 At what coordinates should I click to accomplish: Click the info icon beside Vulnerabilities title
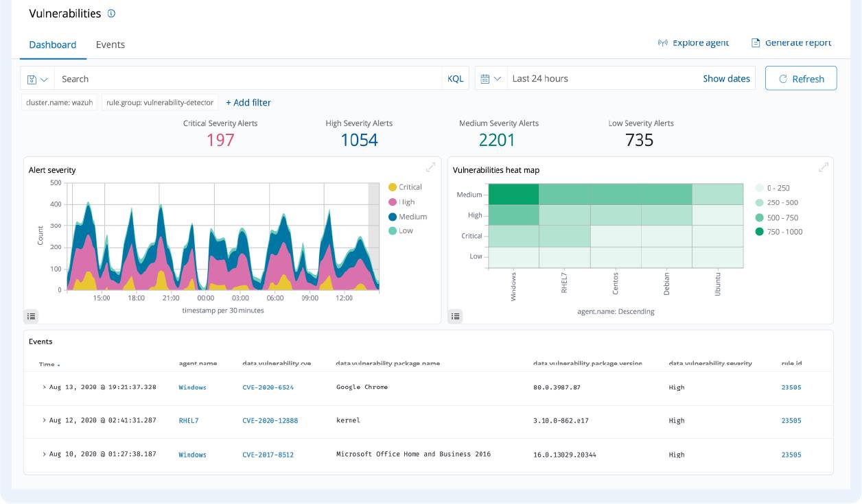[112, 14]
